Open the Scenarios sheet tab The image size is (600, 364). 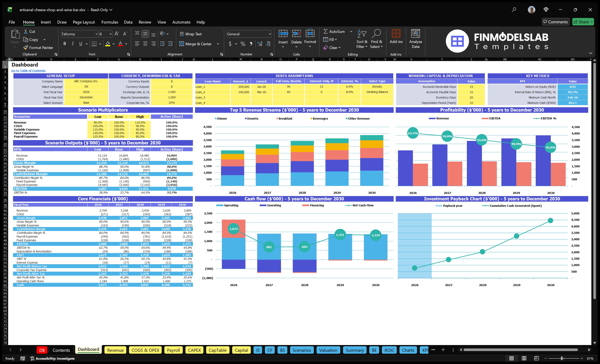(x=301, y=350)
